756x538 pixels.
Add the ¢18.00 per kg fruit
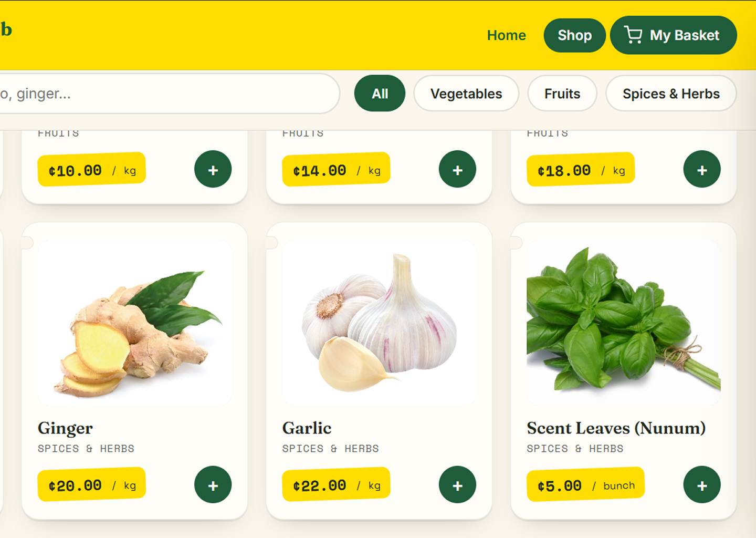click(702, 169)
